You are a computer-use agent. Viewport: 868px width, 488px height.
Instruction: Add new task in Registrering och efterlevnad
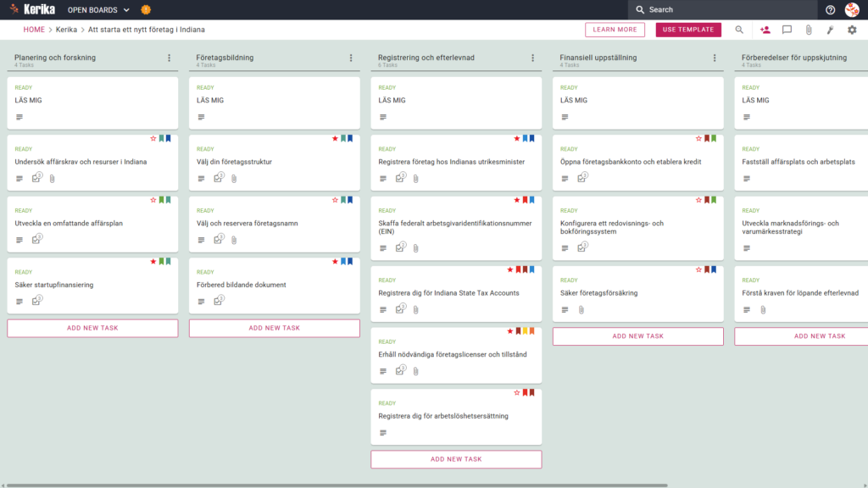[456, 459]
